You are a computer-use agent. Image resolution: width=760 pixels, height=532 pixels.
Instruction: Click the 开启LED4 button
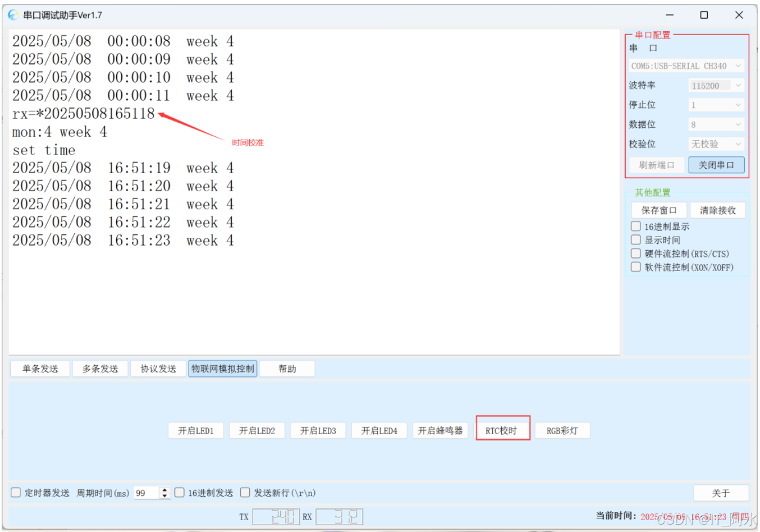(x=379, y=431)
